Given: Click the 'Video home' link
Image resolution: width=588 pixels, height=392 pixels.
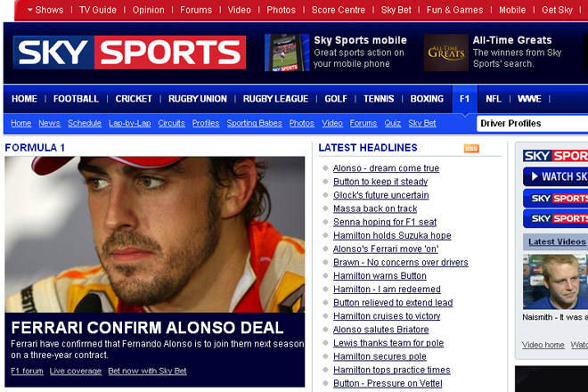Looking at the screenshot, I should pos(543,345).
